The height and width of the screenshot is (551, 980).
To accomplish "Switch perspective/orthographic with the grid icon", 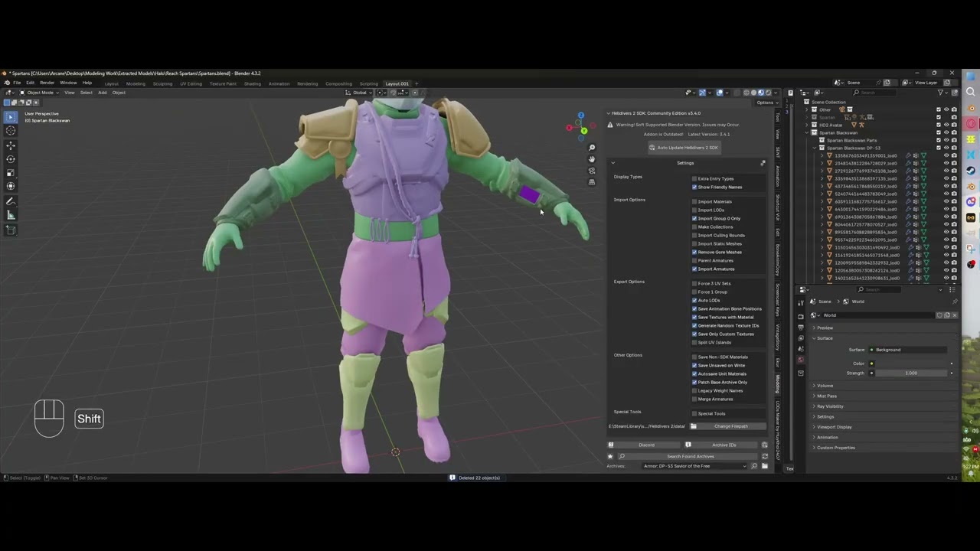I will 592,182.
